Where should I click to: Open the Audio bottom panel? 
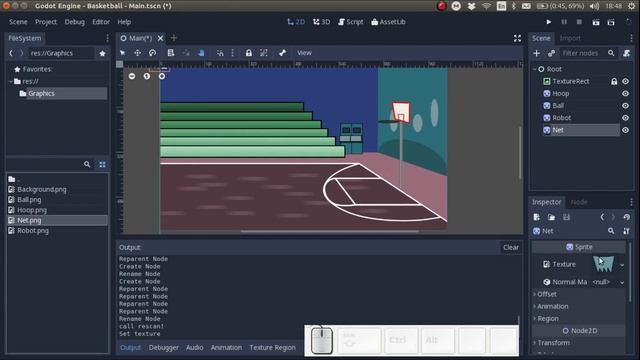[x=194, y=348]
